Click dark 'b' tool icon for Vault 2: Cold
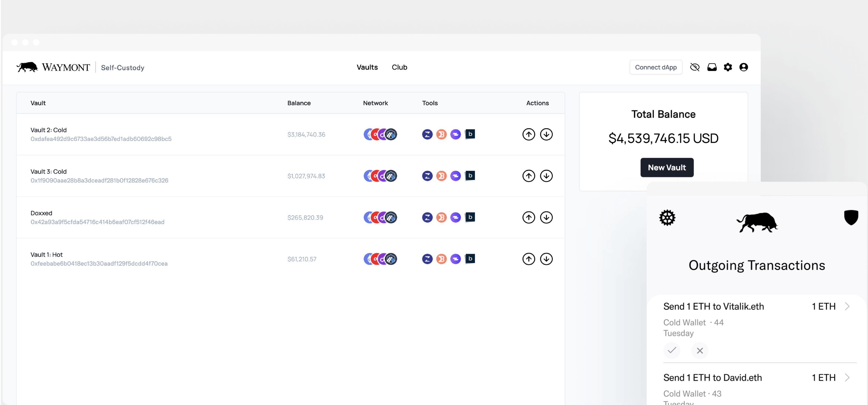This screenshot has height=405, width=868. 470,134
